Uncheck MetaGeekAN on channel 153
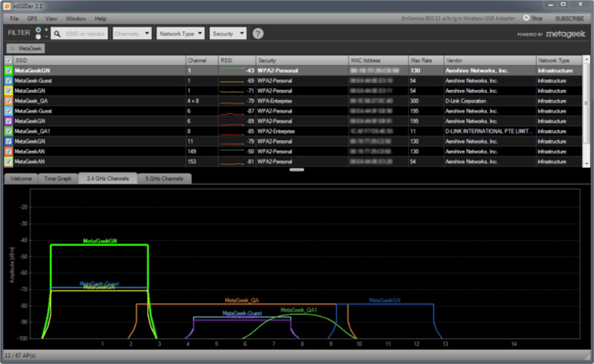Viewport: 594px width, 364px height. click(x=8, y=161)
